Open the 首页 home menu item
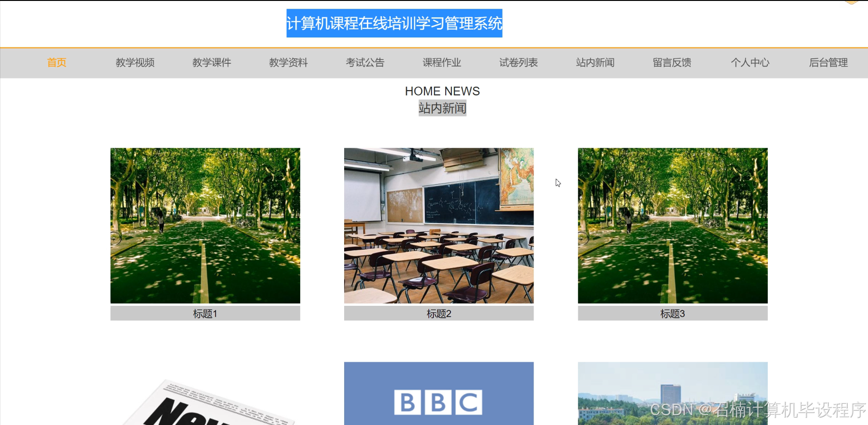The height and width of the screenshot is (425, 868). click(57, 62)
